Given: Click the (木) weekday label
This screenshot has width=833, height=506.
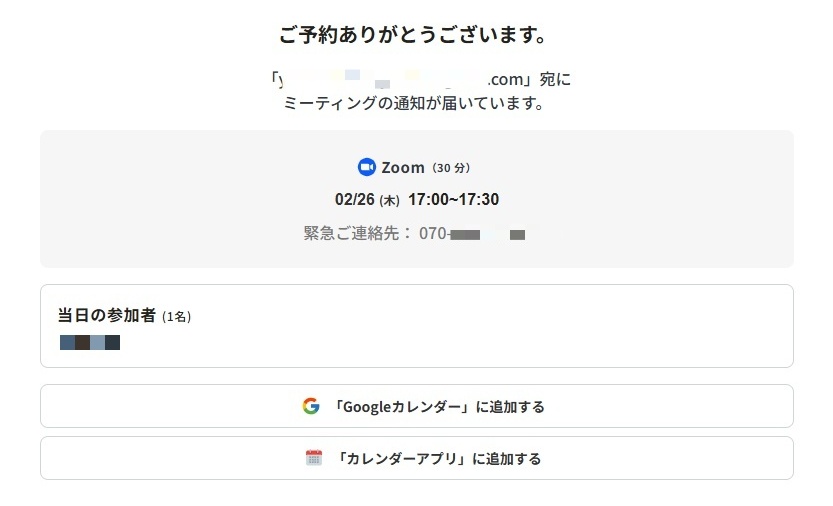Looking at the screenshot, I should (389, 201).
